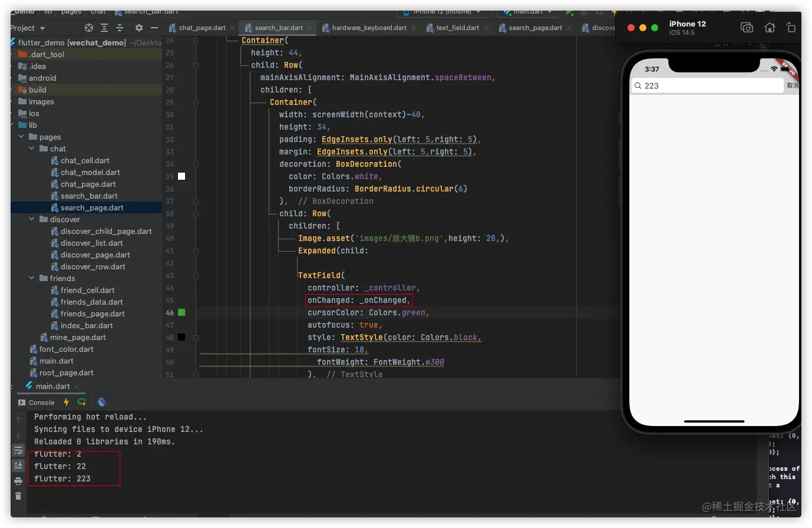
Task: Close the hardware_keyboard.dart tab
Action: (414, 28)
